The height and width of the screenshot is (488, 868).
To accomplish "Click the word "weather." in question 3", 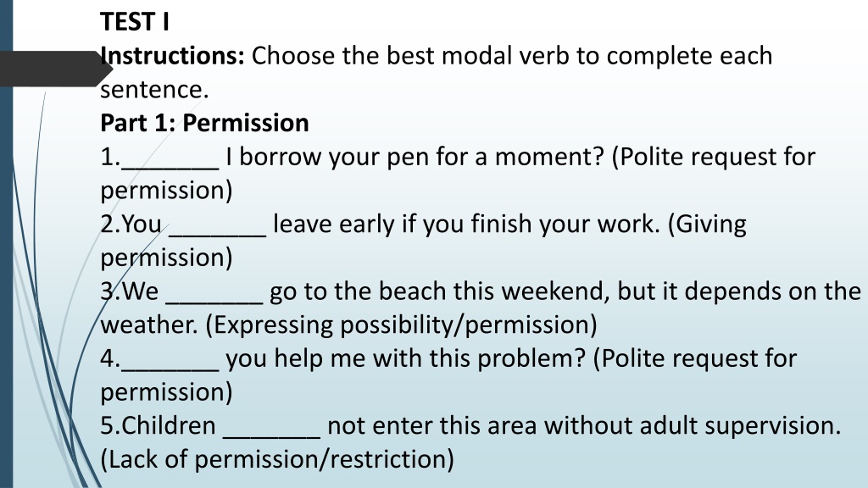I will tap(149, 324).
